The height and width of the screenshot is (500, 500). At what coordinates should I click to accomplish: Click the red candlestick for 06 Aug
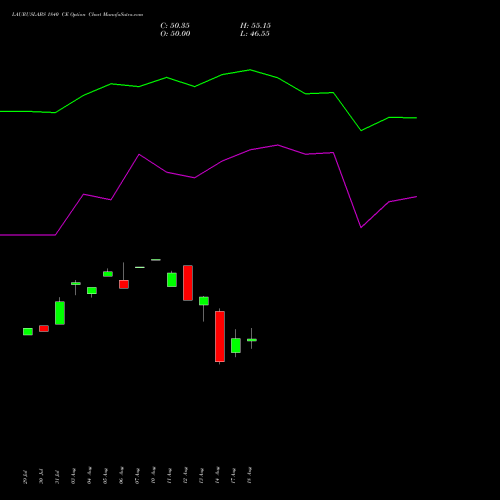point(124,284)
